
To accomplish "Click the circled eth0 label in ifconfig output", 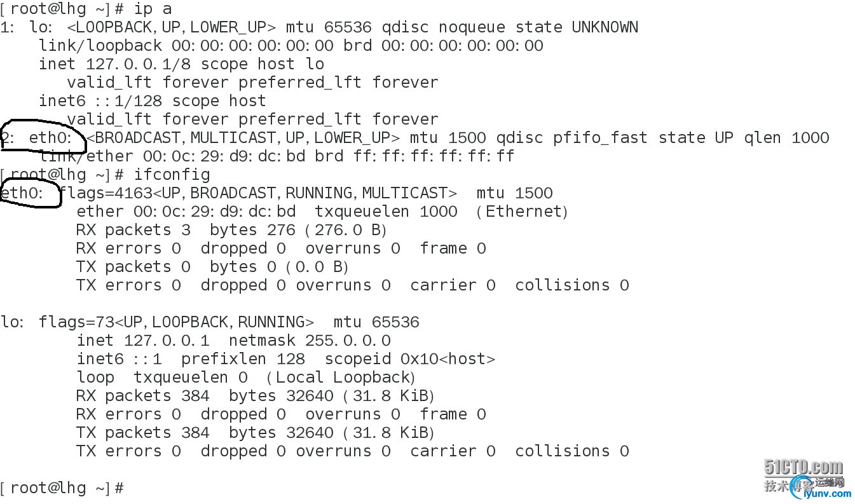I will 22,193.
